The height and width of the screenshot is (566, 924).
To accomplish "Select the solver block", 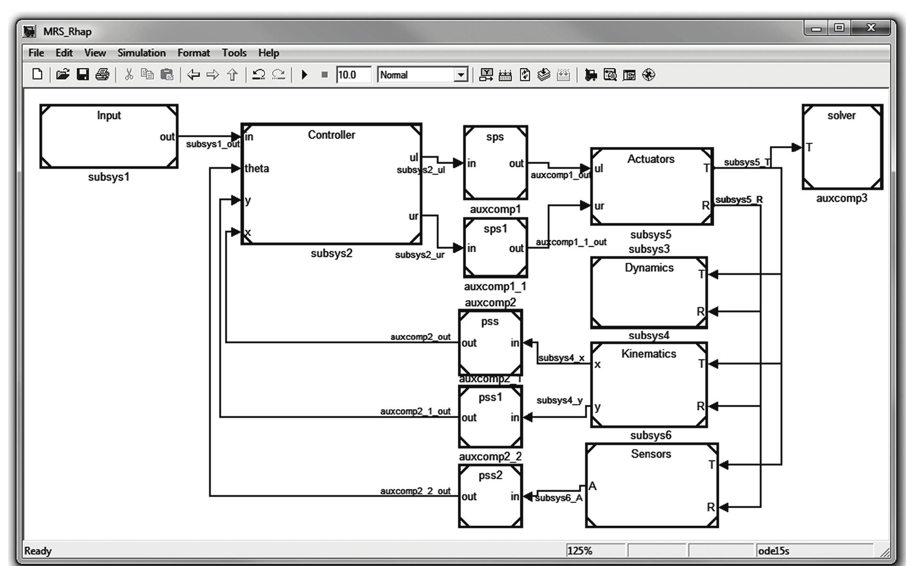I will coord(842,147).
